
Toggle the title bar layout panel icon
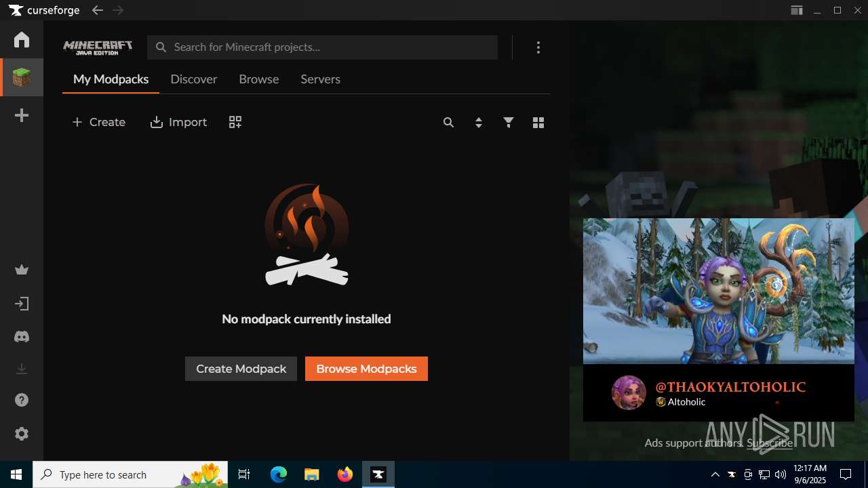[797, 10]
